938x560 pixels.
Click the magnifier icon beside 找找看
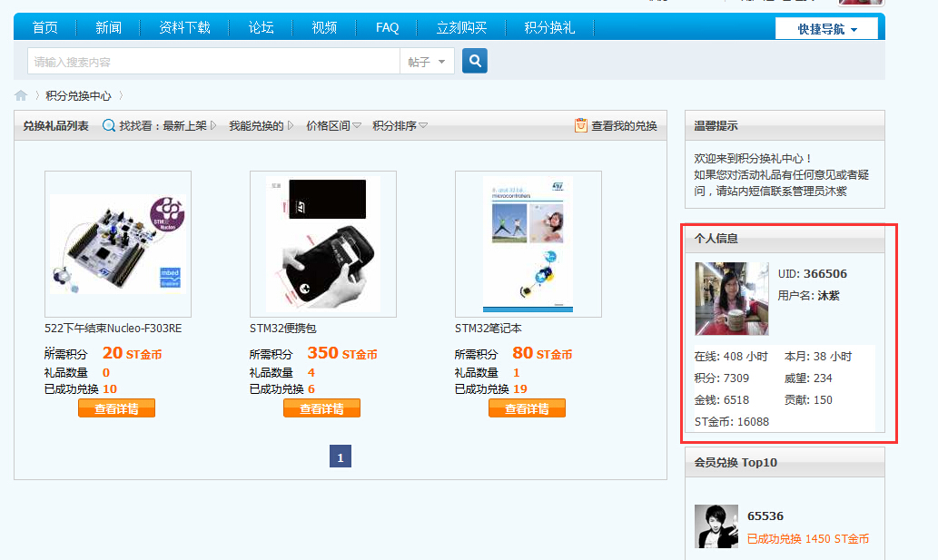[109, 125]
